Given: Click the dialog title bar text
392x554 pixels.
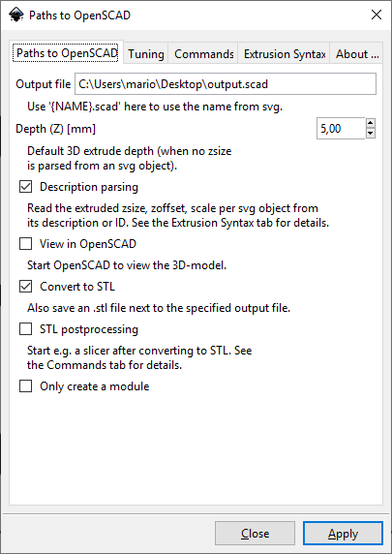Looking at the screenshot, I should coord(79,15).
